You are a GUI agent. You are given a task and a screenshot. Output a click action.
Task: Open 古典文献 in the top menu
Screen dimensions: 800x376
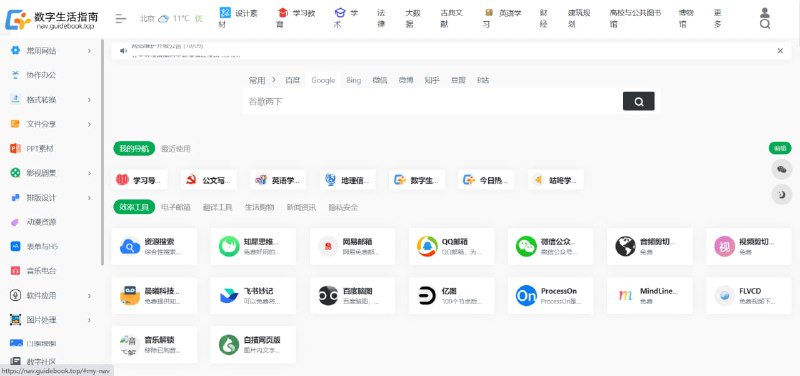tap(452, 18)
